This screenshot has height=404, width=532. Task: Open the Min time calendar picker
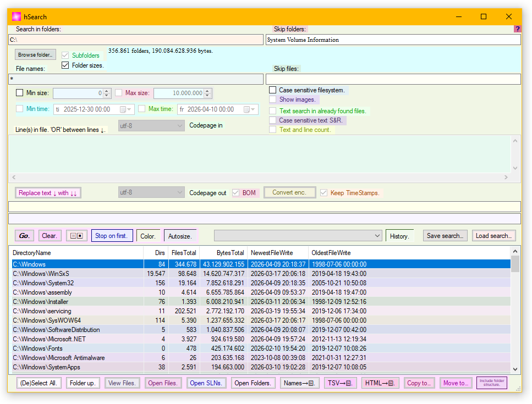[126, 109]
